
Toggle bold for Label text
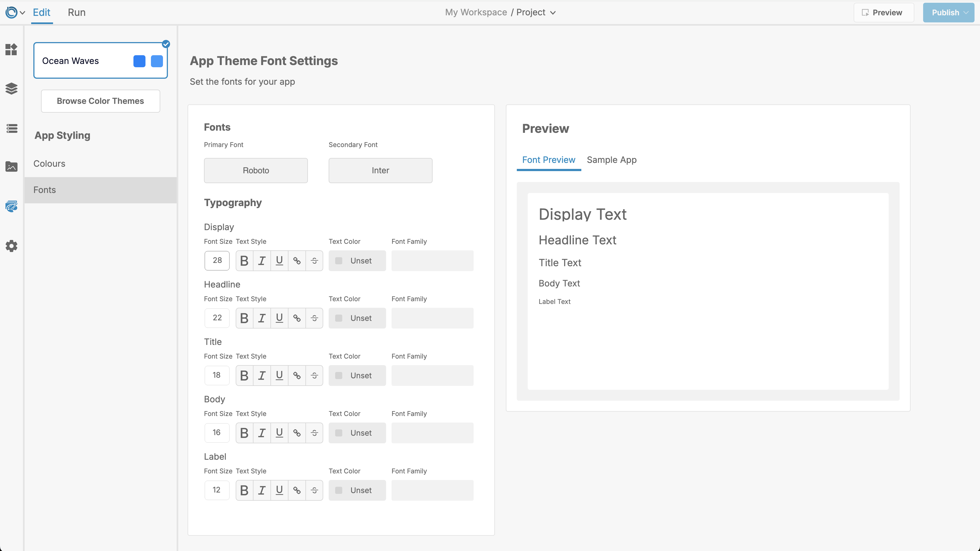pos(244,491)
